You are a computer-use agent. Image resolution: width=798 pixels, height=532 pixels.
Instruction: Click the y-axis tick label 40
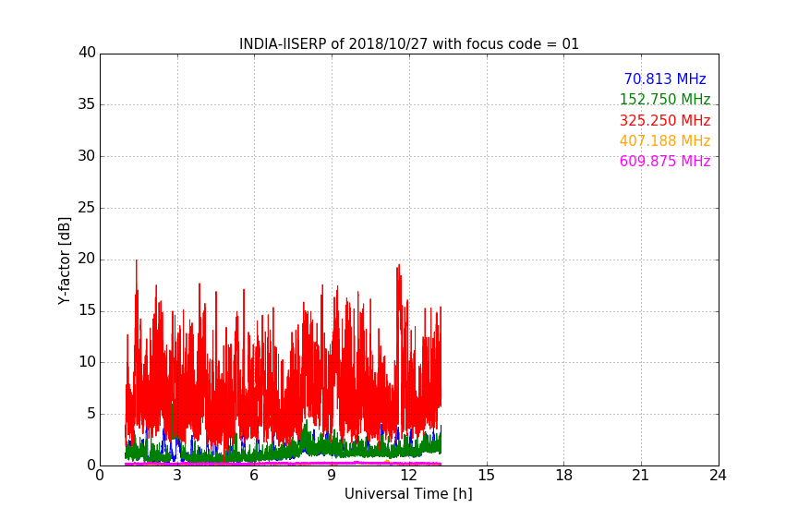[87, 53]
